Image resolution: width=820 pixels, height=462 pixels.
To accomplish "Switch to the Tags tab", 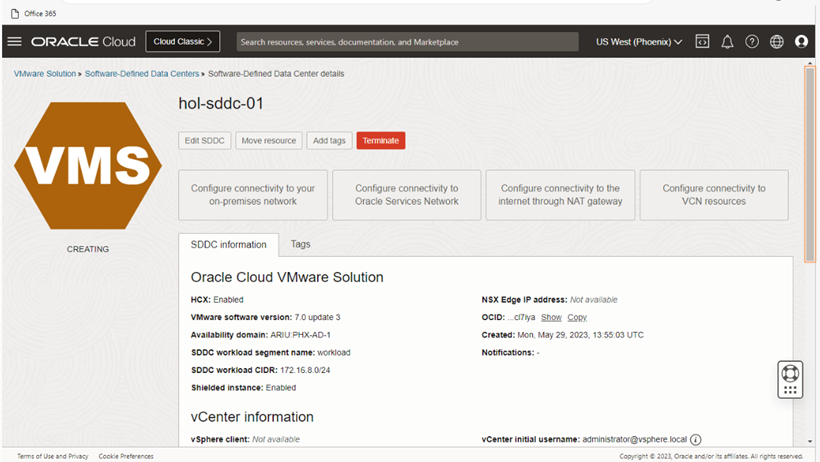I will coord(301,244).
